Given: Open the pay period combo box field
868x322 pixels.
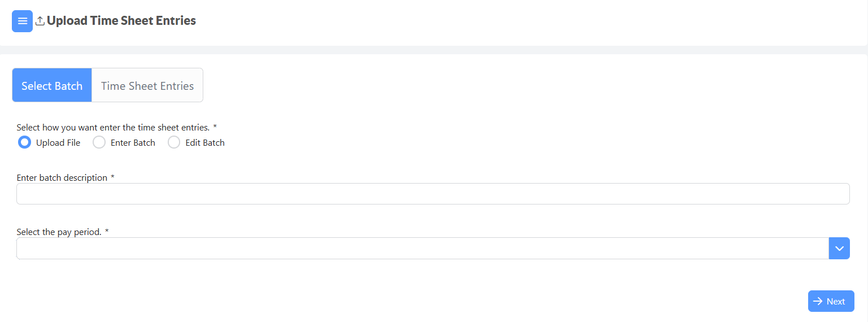Looking at the screenshot, I should (x=422, y=249).
